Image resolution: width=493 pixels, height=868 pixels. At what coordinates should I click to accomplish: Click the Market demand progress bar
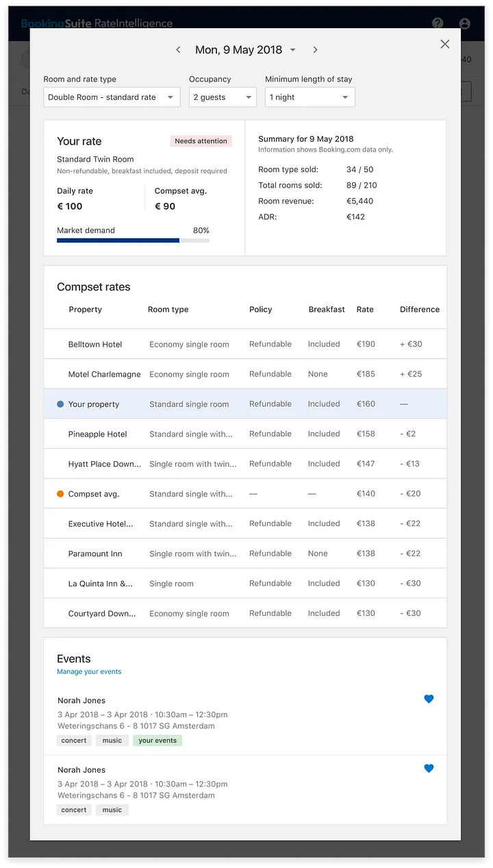(133, 240)
